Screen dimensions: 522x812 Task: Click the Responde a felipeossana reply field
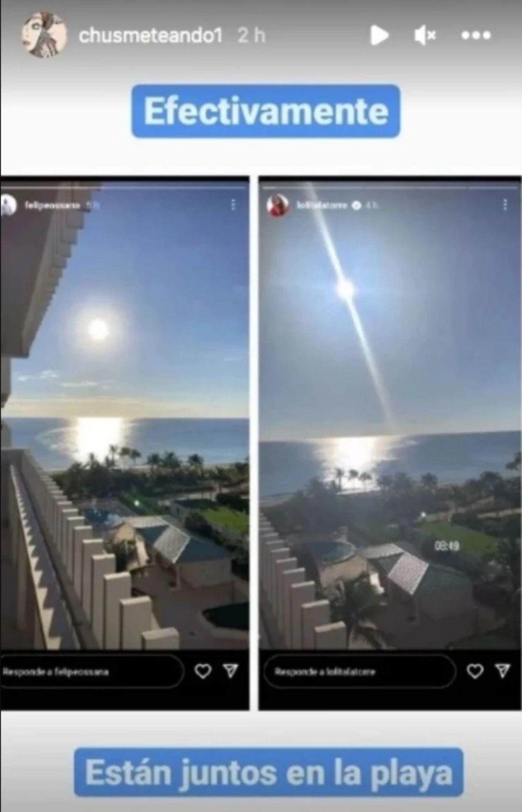click(x=92, y=671)
